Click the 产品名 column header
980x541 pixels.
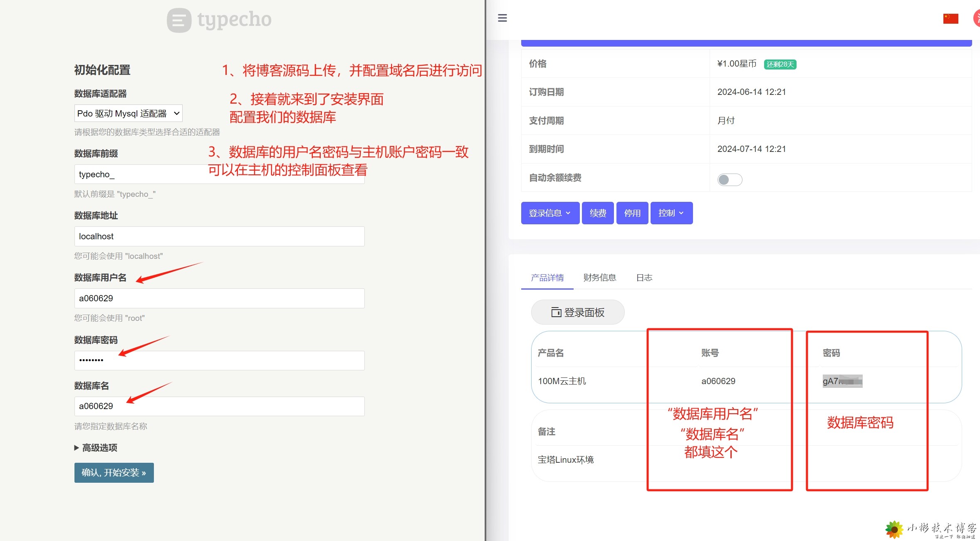(551, 353)
